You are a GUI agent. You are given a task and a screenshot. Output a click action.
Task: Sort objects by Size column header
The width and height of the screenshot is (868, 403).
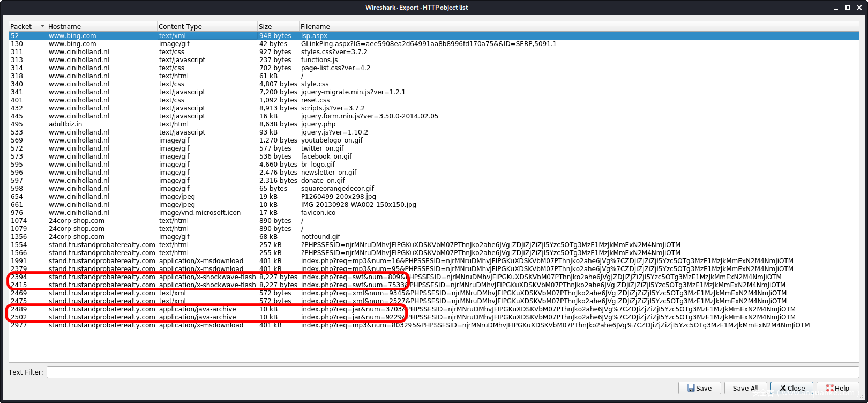(x=277, y=26)
